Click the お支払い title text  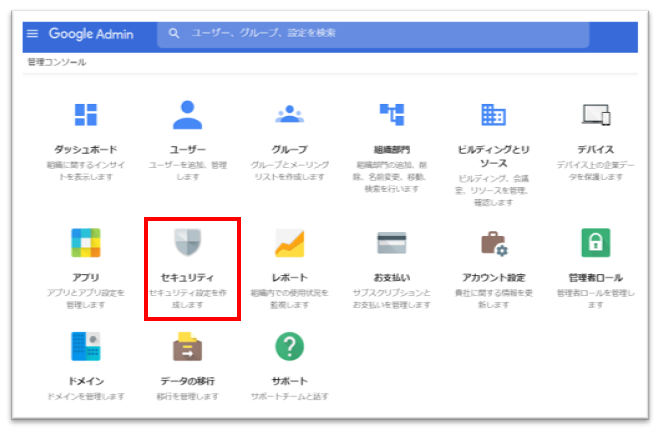[x=392, y=277]
